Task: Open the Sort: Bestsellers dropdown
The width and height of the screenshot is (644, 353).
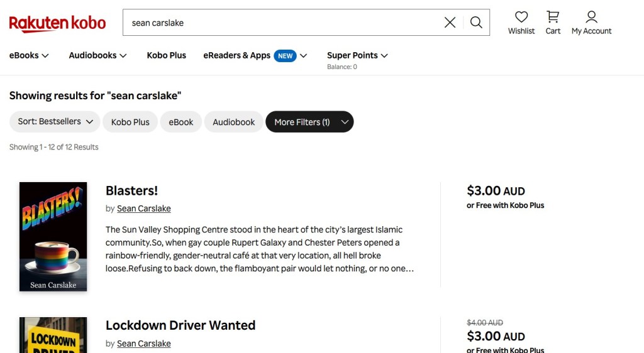Action: pyautogui.click(x=55, y=122)
